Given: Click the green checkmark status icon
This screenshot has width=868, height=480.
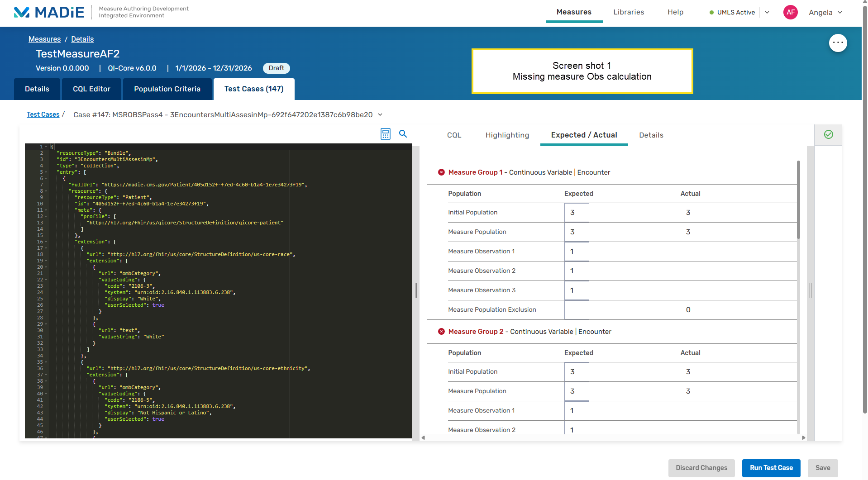Looking at the screenshot, I should pos(828,134).
